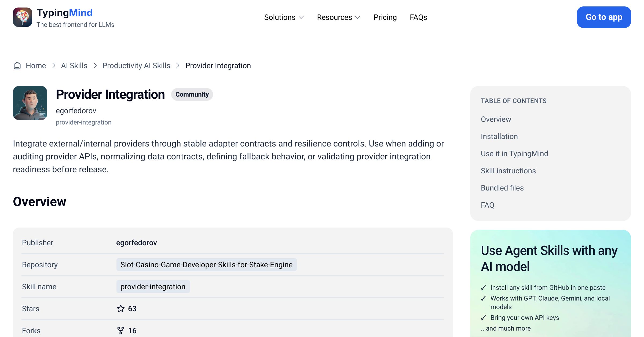Open the FAQs nav item

(x=418, y=17)
